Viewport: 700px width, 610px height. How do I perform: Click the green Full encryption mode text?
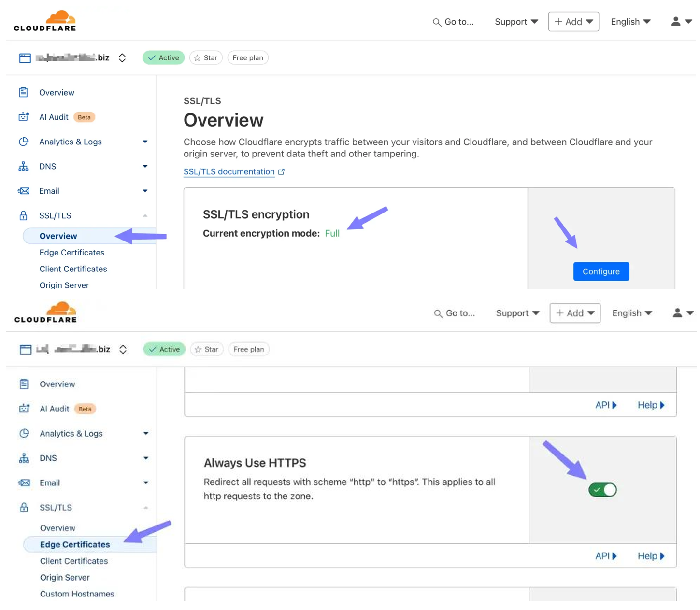point(332,234)
